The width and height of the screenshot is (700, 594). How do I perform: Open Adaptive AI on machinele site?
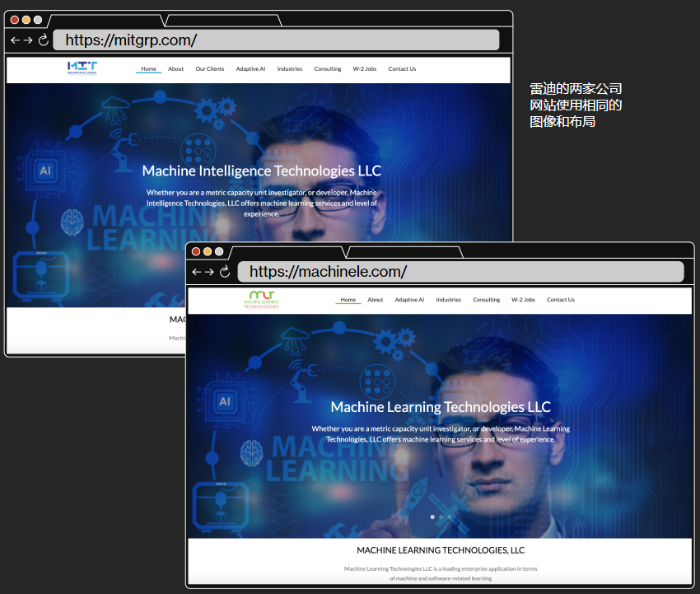[x=409, y=300]
